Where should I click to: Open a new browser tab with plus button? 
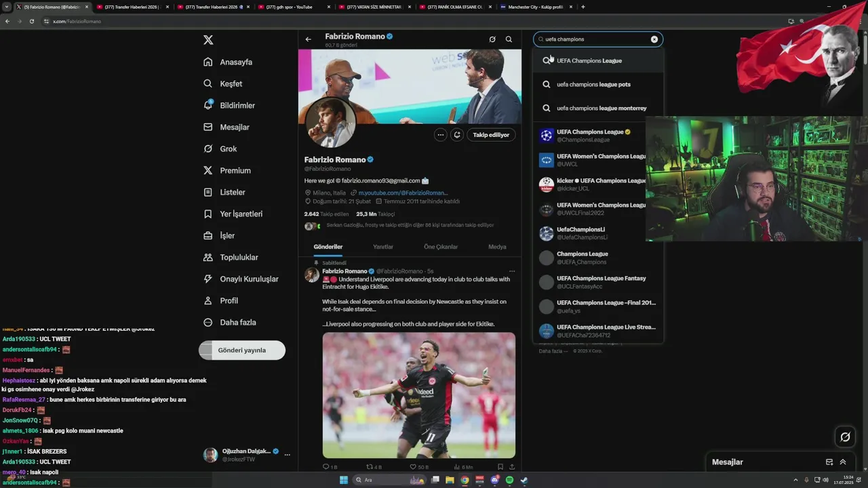tap(583, 7)
